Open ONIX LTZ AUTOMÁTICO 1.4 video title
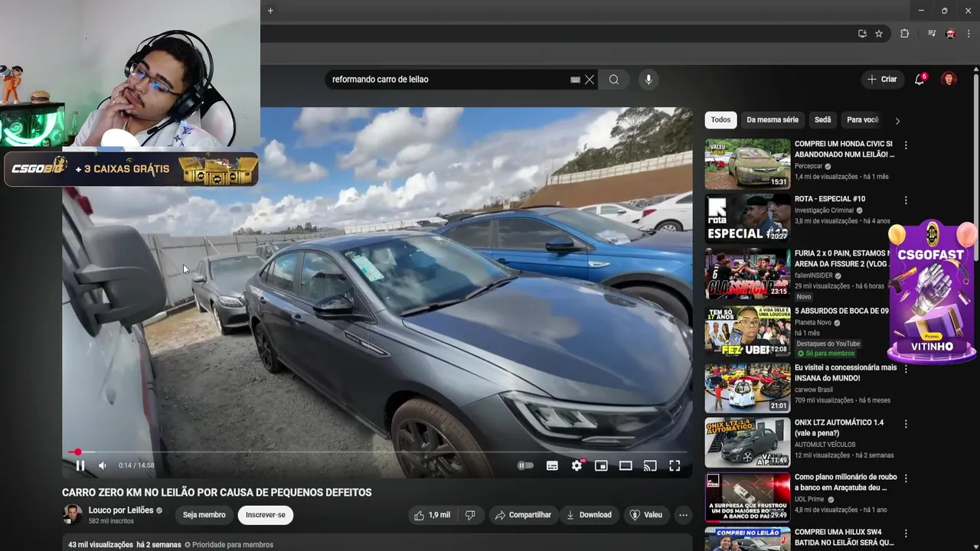This screenshot has width=980, height=551. (x=839, y=428)
